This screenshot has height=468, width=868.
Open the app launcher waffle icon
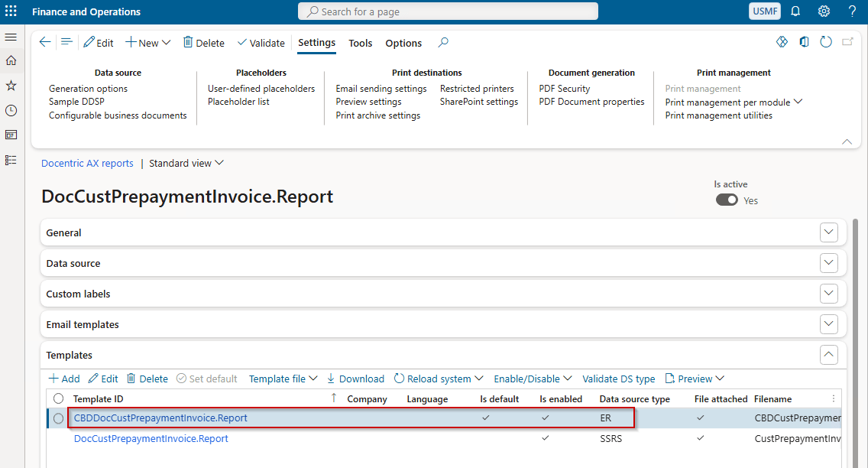click(11, 11)
